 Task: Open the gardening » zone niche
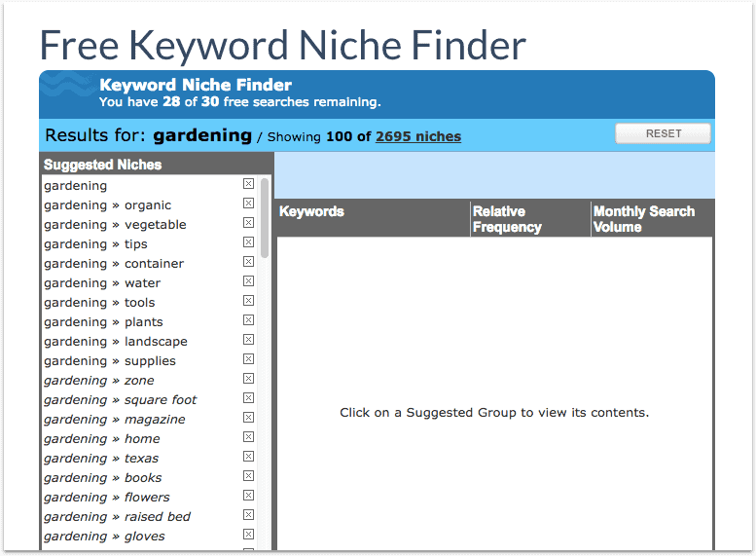(99, 381)
